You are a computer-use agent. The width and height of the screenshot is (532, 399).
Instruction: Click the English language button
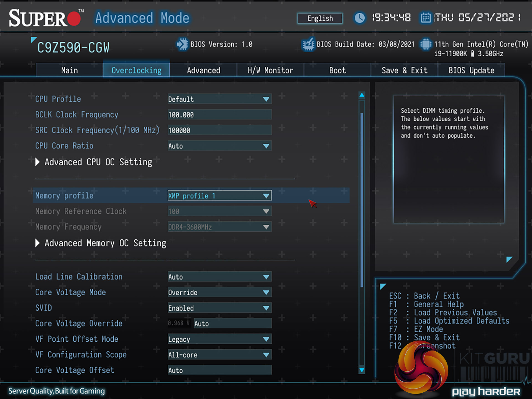coord(320,18)
